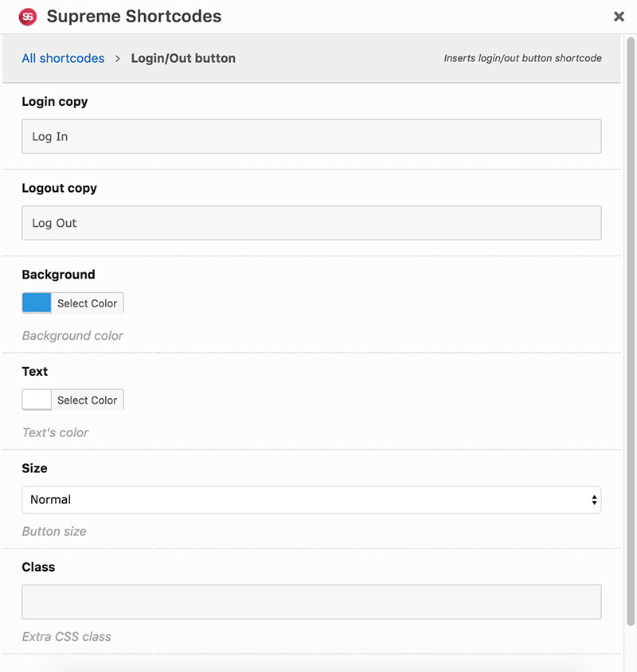Click the blue Background color swatch
637x672 pixels.
point(37,303)
